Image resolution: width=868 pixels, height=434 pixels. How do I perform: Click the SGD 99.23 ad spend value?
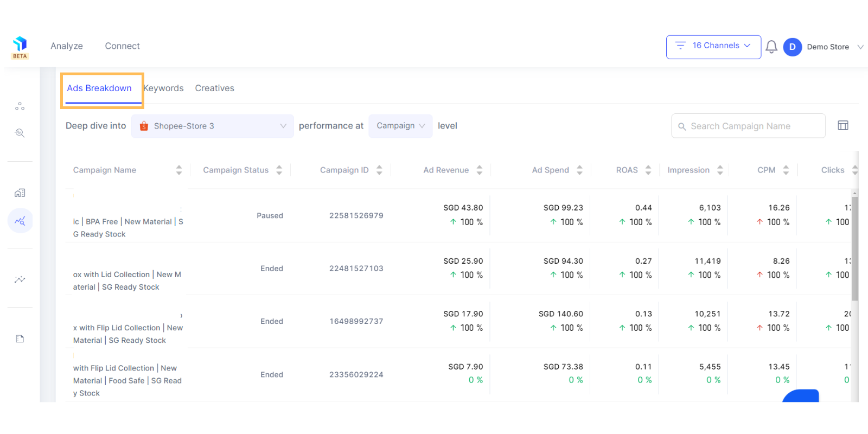[563, 208]
